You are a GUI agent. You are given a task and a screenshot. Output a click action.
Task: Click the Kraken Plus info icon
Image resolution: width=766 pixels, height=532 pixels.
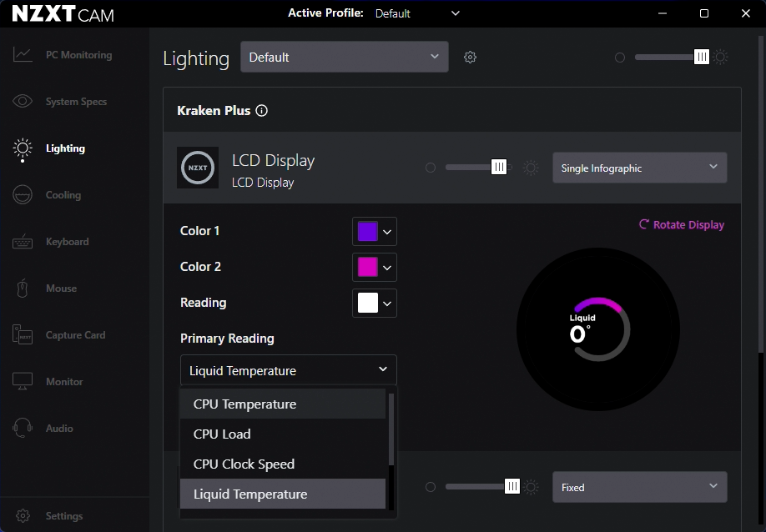262,111
